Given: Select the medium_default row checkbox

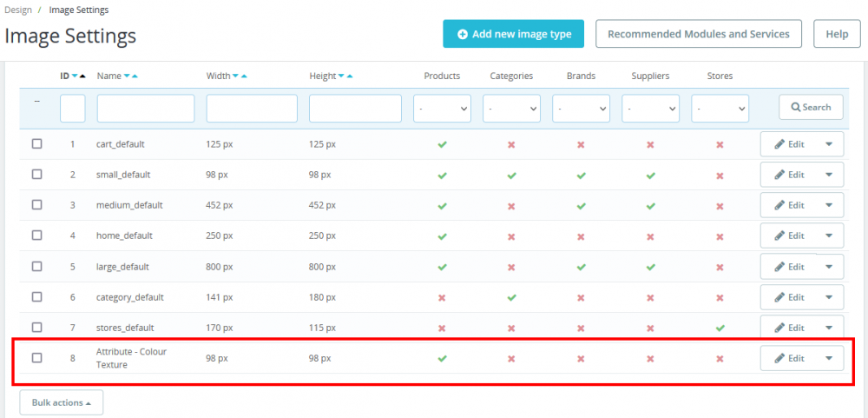Looking at the screenshot, I should 36,204.
